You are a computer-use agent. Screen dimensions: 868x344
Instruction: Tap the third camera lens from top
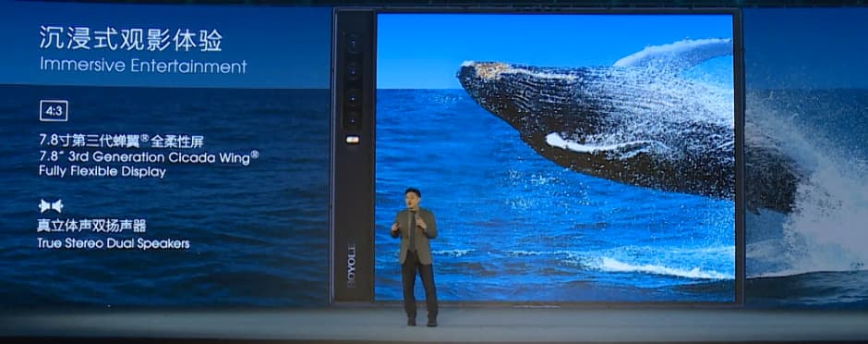(x=353, y=98)
